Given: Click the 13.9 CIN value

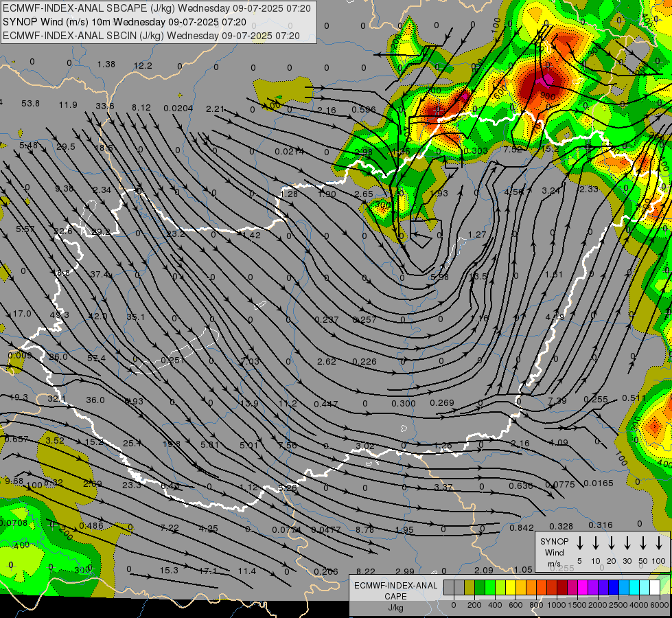Looking at the screenshot, I should coord(249,404).
